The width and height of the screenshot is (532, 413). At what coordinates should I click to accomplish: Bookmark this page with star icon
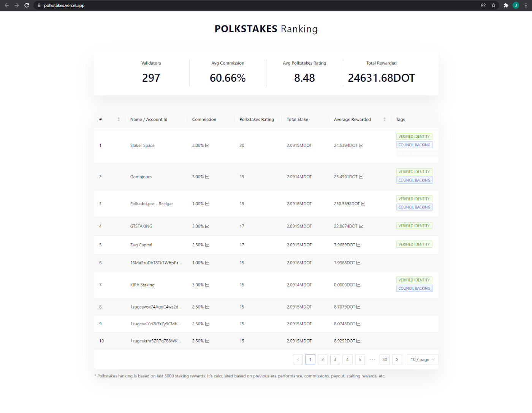[494, 5]
